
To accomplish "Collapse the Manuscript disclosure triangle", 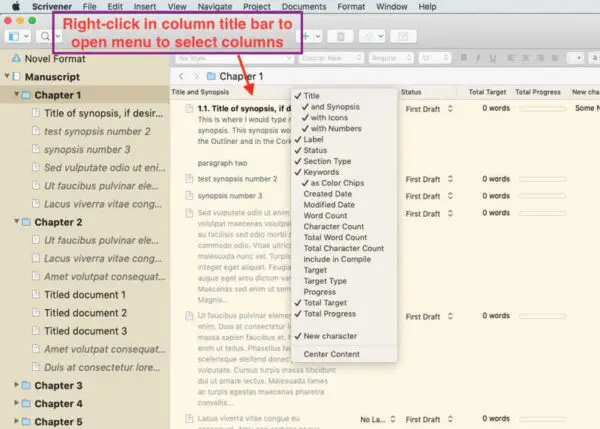I will pyautogui.click(x=7, y=76).
